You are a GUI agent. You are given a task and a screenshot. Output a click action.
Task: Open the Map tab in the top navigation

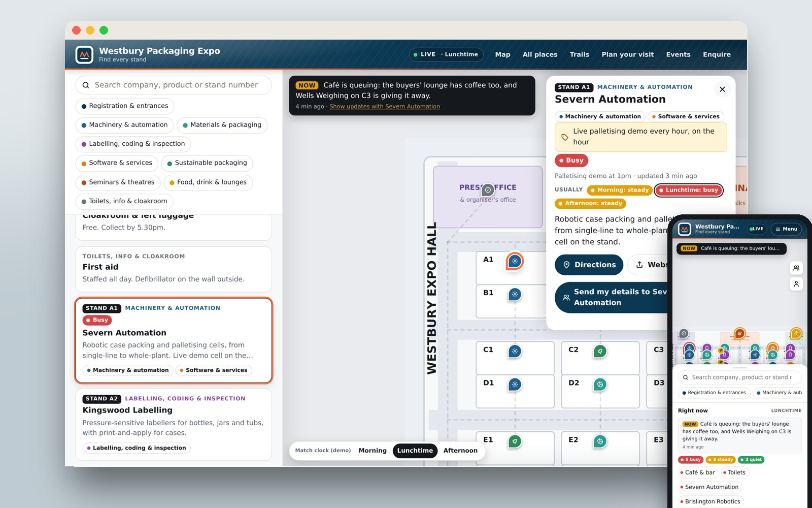click(x=502, y=54)
